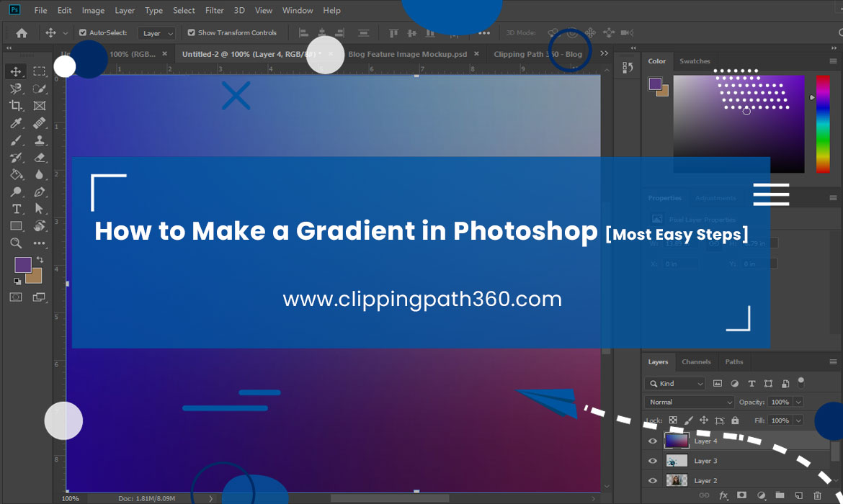Open the Edit Toolbar three-dots button
This screenshot has width=843, height=504.
[39, 243]
